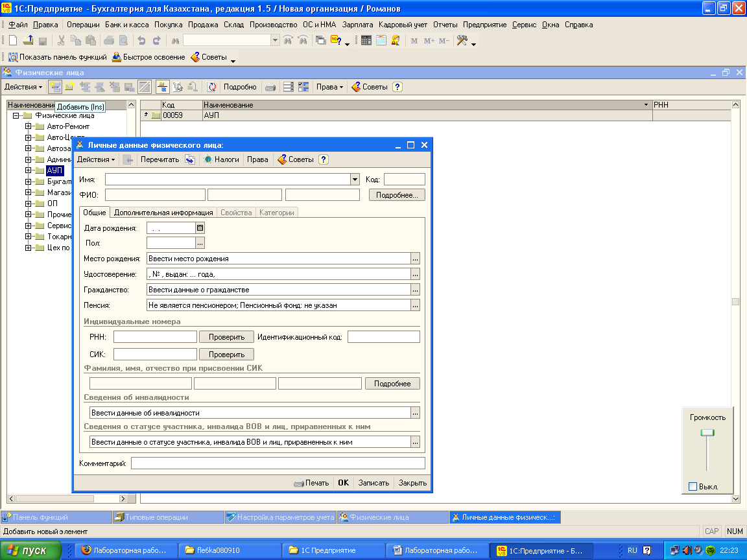This screenshot has height=560, width=747.
Task: Click the пуск Start button on the taskbar
Action: [30, 550]
